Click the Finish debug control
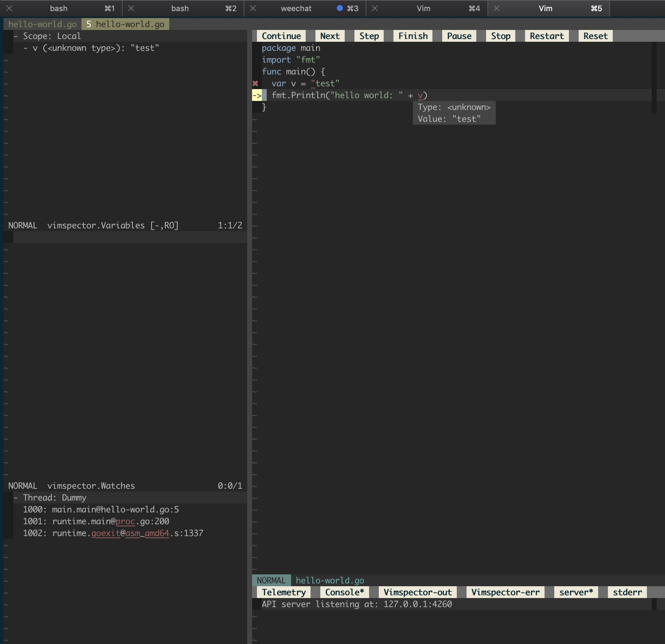This screenshot has height=644, width=665. click(x=412, y=36)
